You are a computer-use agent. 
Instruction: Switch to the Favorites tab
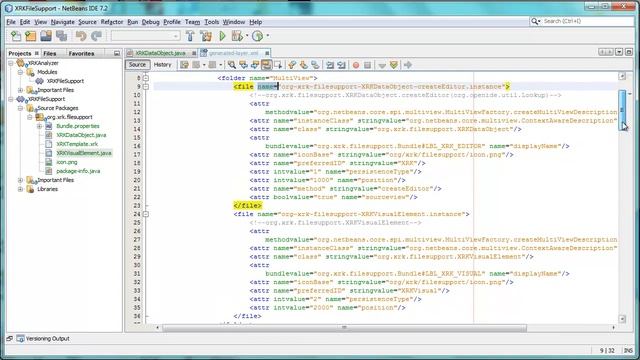pyautogui.click(x=81, y=53)
